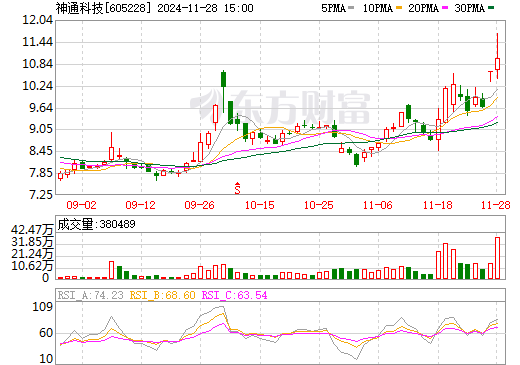Click the last red volume bar on 11-28

point(497,258)
